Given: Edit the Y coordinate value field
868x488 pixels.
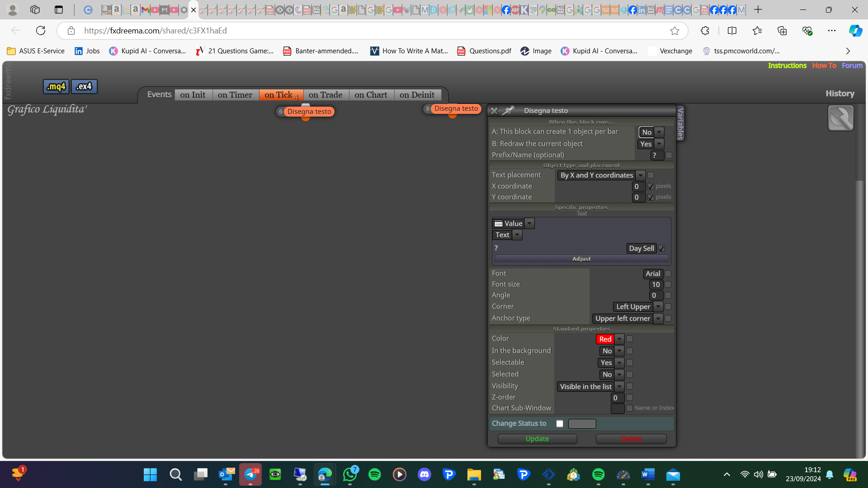Looking at the screenshot, I should tap(639, 197).
